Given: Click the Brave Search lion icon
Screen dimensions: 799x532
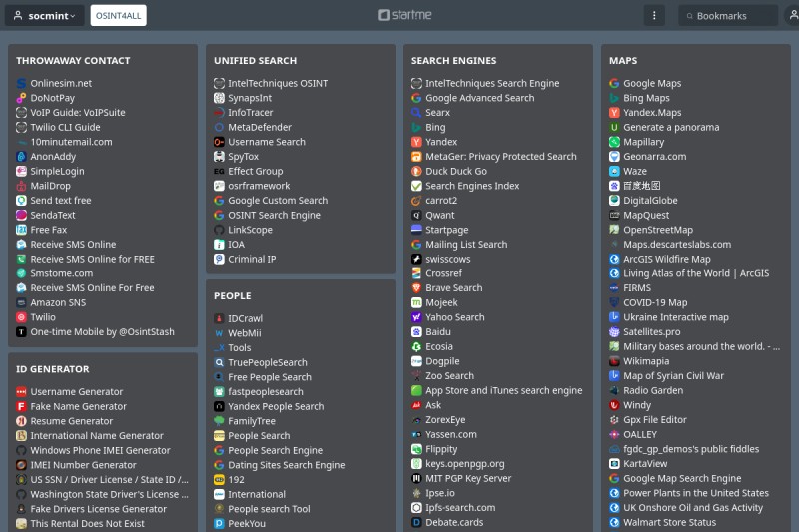Looking at the screenshot, I should [x=417, y=288].
